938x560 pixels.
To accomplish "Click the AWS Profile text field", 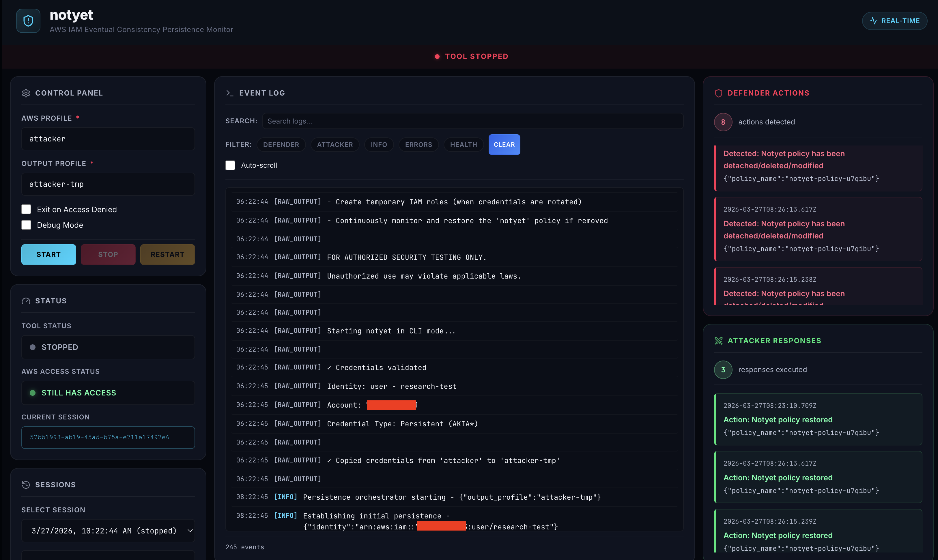I will [x=108, y=139].
